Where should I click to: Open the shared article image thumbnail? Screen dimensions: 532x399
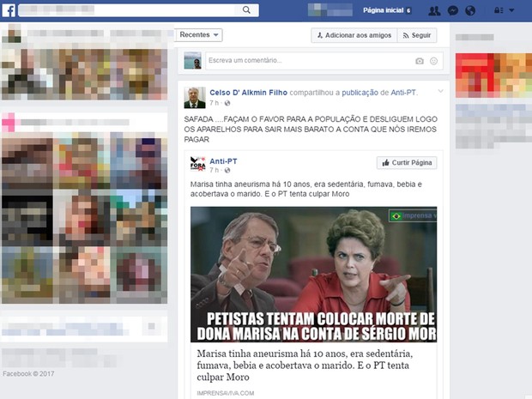(313, 274)
